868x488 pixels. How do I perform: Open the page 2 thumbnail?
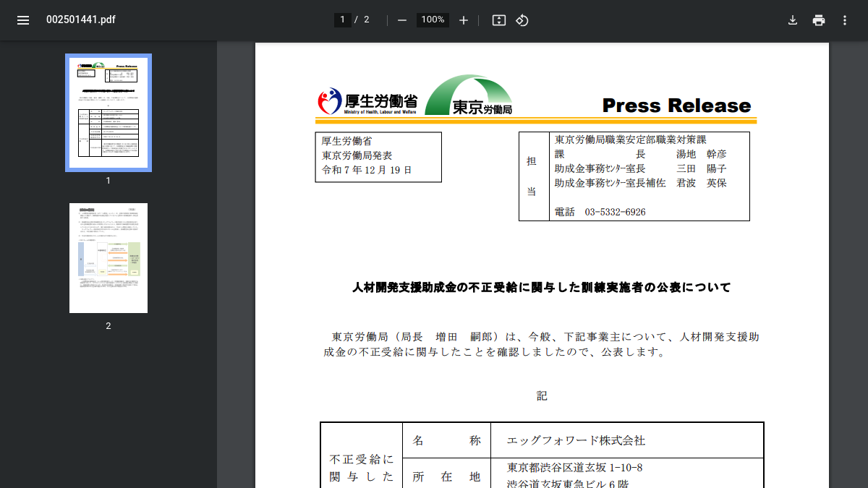coord(109,258)
